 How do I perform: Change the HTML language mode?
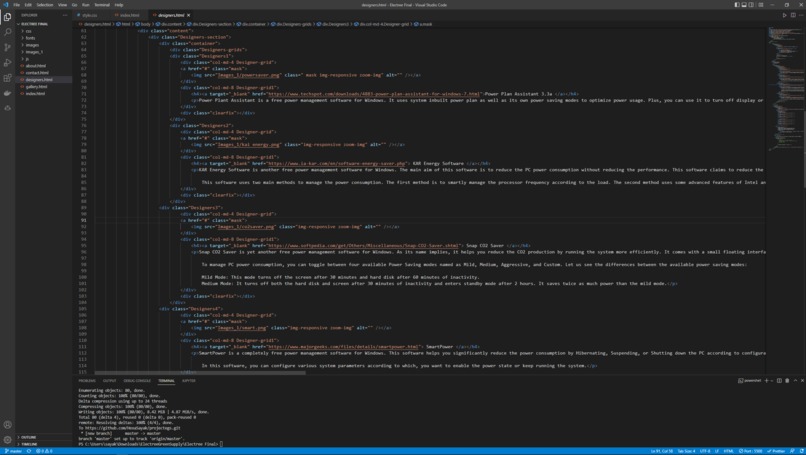tap(728, 451)
